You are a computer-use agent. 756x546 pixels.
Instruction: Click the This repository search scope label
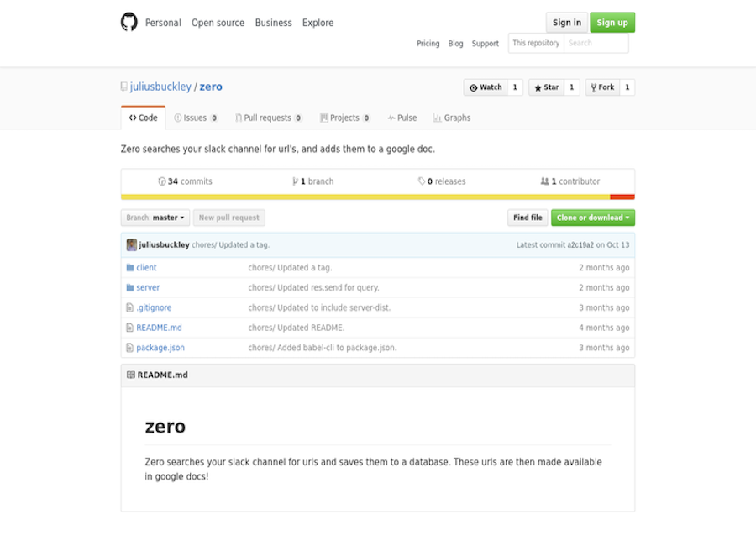(536, 43)
